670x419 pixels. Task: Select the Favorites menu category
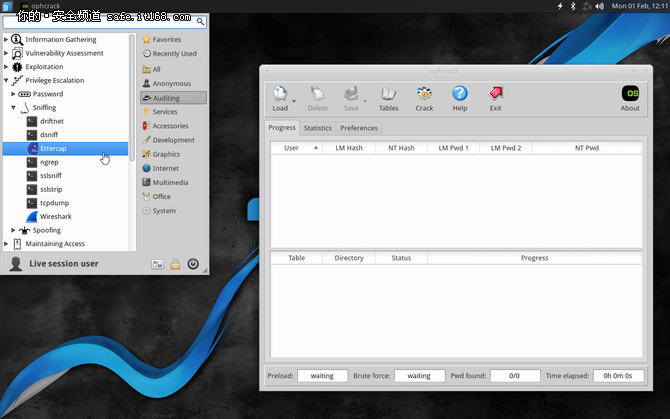tap(166, 39)
